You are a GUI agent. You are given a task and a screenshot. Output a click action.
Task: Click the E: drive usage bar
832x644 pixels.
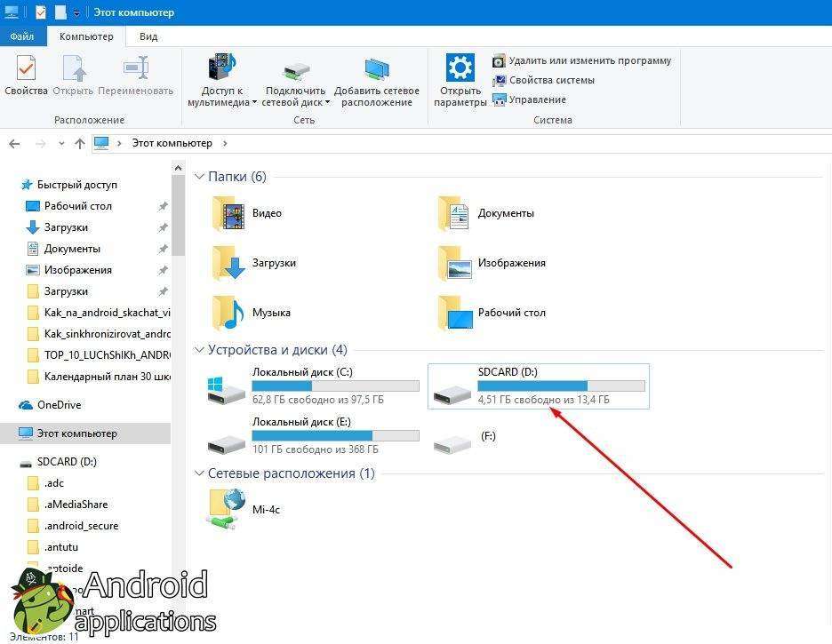pos(335,435)
